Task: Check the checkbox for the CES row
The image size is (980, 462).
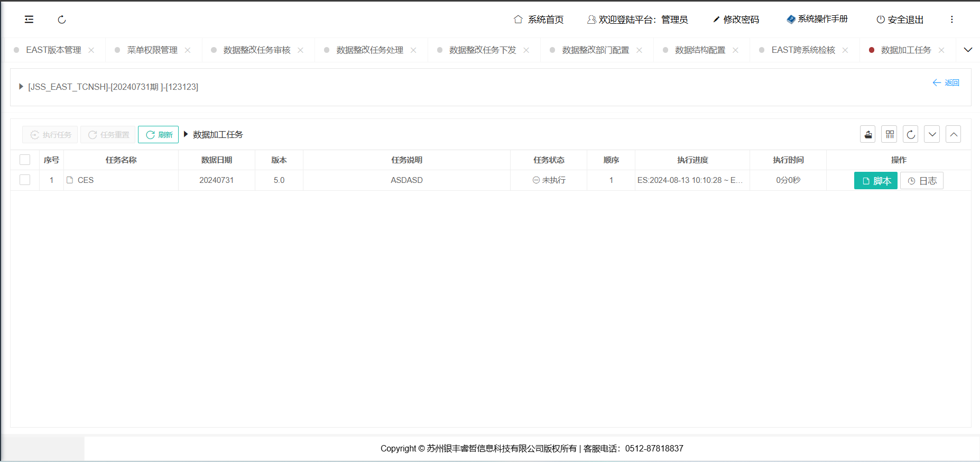Action: coord(25,180)
